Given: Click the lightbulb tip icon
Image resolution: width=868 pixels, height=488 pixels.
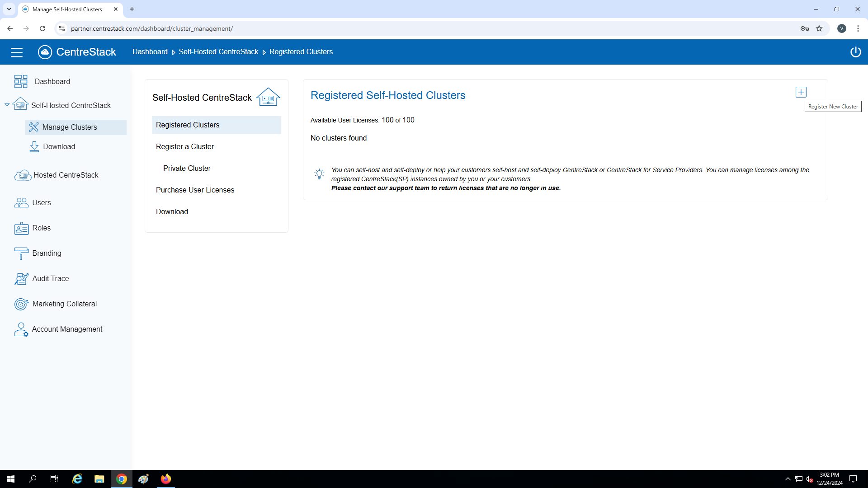Looking at the screenshot, I should click(x=319, y=174).
